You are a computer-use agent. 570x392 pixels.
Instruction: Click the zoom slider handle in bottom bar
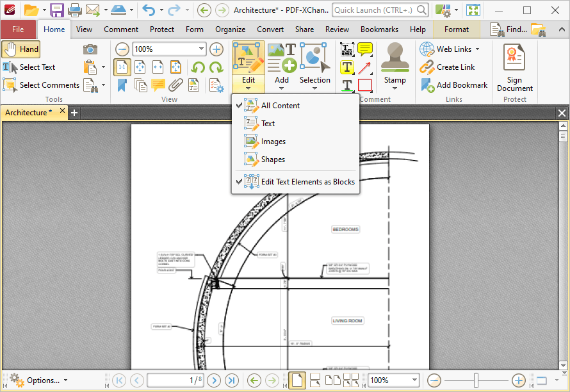pyautogui.click(x=476, y=380)
